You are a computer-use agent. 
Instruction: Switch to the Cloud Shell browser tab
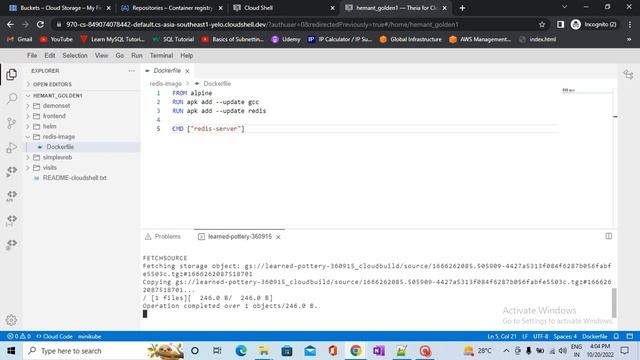[284, 8]
